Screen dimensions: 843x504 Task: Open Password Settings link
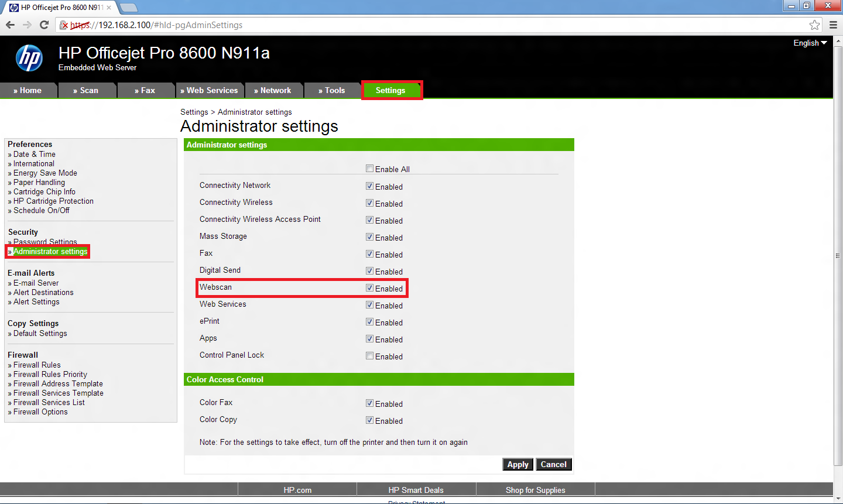pyautogui.click(x=45, y=242)
